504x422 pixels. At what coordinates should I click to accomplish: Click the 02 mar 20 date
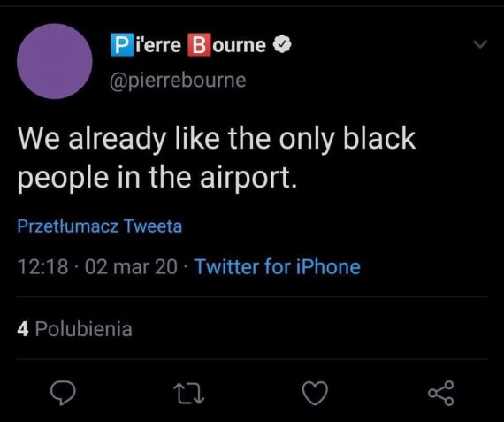[x=131, y=267]
